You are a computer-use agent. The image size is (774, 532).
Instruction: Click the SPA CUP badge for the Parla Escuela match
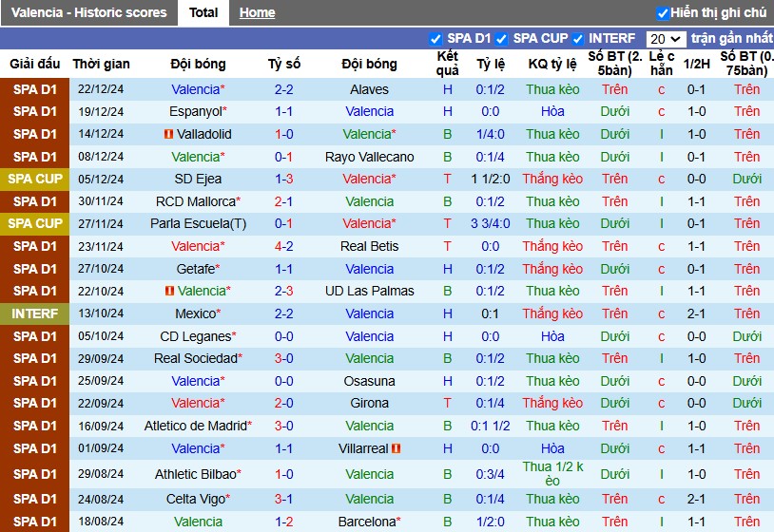click(34, 223)
